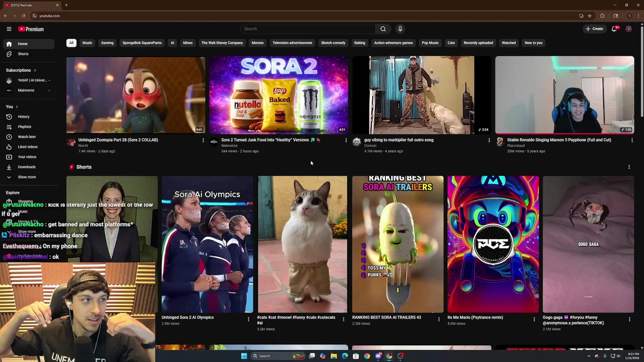Open Liked videos in the sidebar
The height and width of the screenshot is (362, 644).
pyautogui.click(x=28, y=147)
